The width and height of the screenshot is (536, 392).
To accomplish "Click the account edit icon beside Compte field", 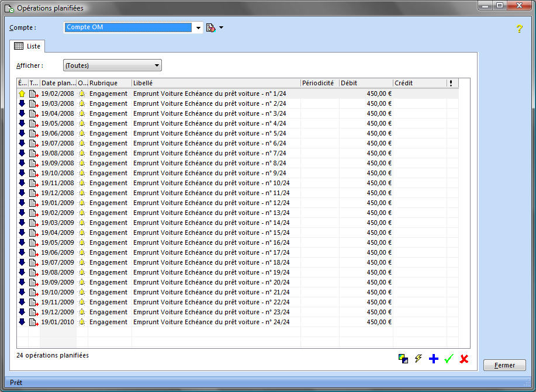I will tap(211, 27).
